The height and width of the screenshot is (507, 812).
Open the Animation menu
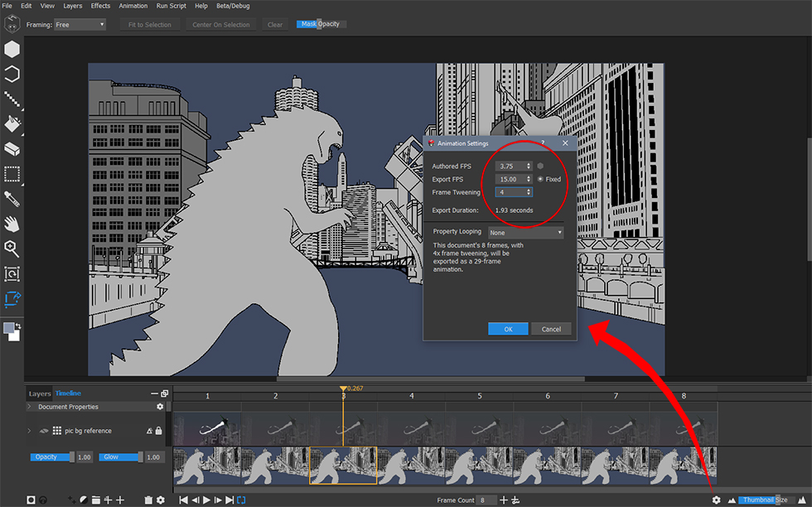[x=133, y=6]
